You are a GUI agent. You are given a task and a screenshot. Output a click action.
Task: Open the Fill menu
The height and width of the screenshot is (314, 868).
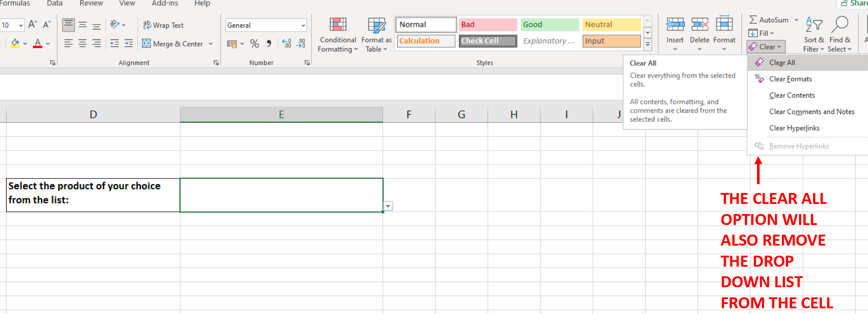coord(761,33)
